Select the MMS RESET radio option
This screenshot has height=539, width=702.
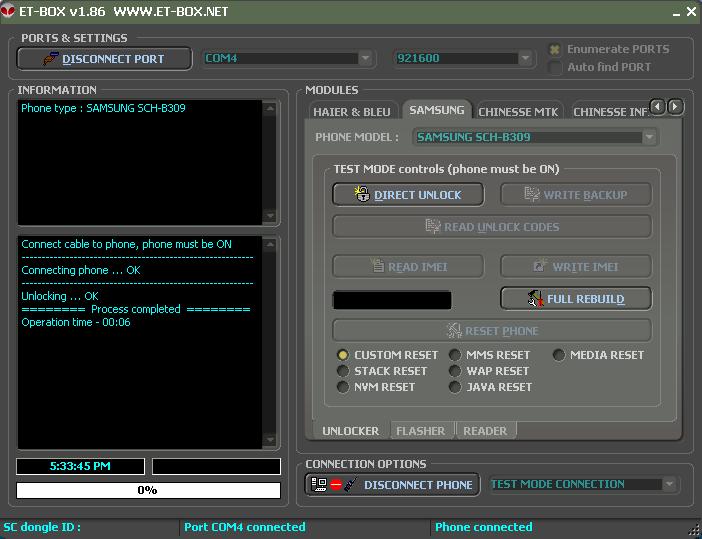[455, 355]
